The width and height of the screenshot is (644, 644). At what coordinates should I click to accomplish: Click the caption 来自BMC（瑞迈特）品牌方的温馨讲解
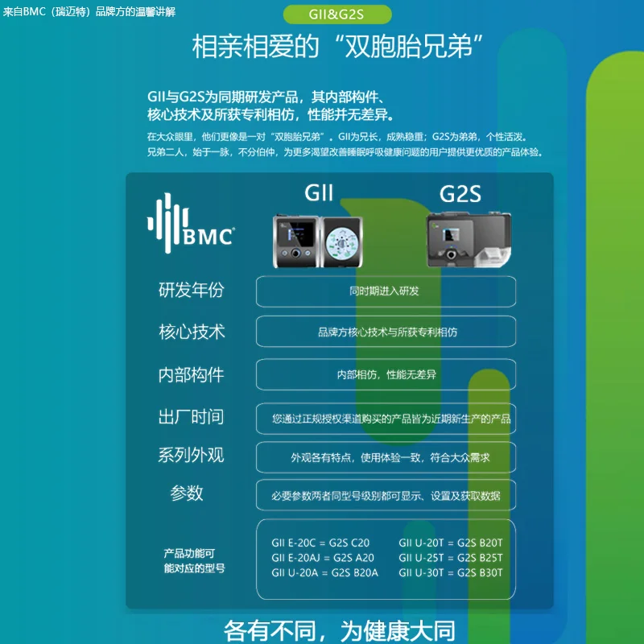pyautogui.click(x=89, y=11)
